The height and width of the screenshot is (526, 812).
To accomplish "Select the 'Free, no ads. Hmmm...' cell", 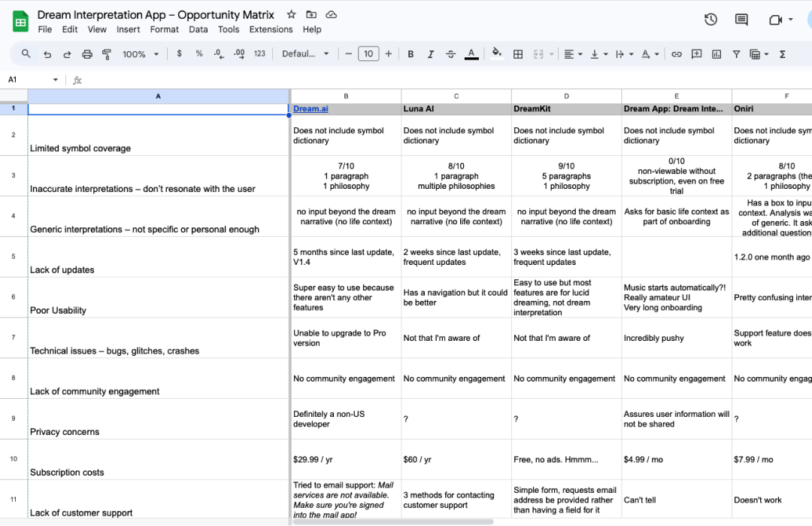I will (x=567, y=460).
